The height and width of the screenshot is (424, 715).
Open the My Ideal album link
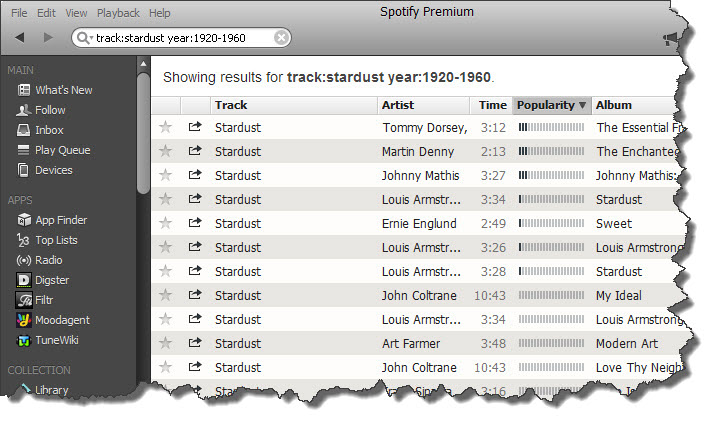click(620, 295)
